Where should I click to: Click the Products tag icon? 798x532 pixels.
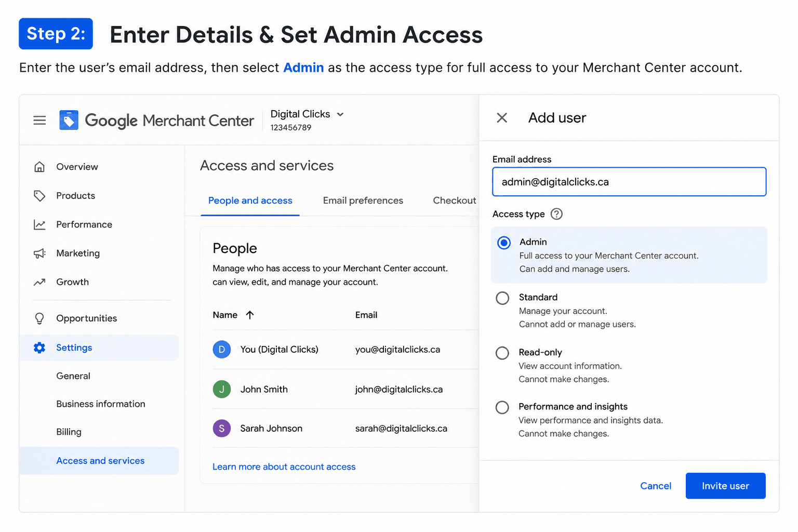pyautogui.click(x=39, y=196)
